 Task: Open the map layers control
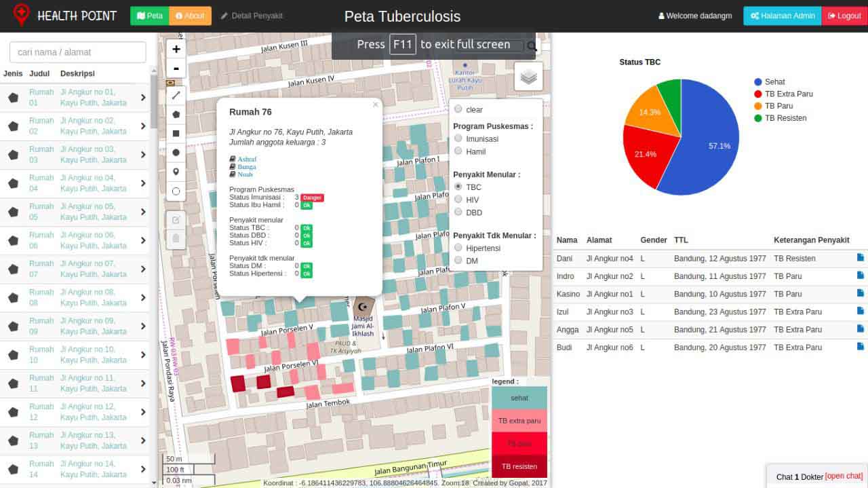tap(528, 77)
